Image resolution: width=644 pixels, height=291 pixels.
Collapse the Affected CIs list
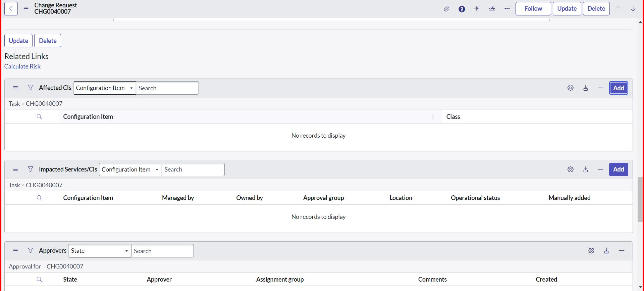coord(601,88)
